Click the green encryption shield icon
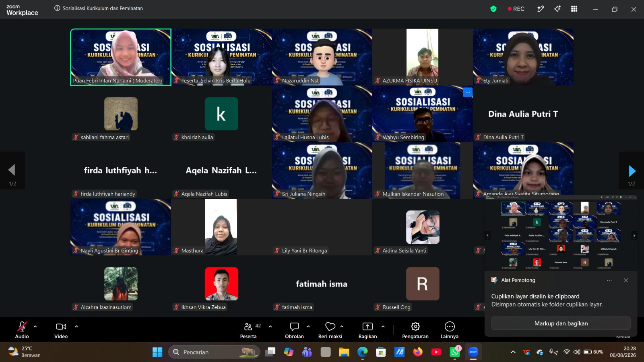 point(493,9)
